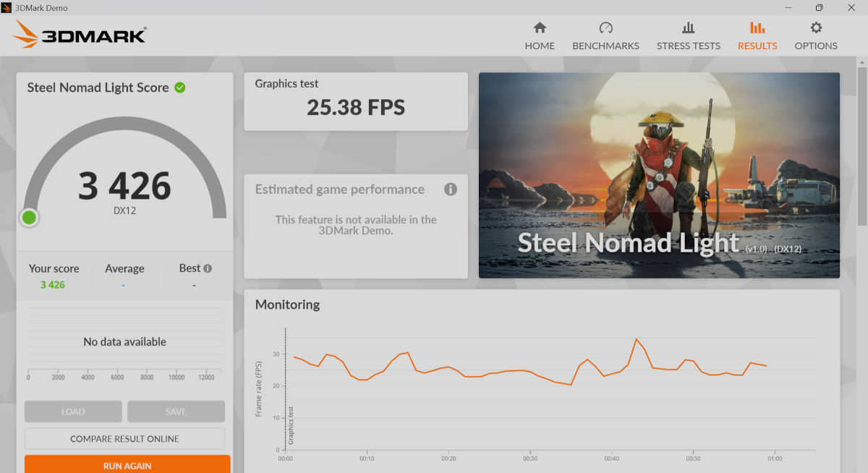The height and width of the screenshot is (473, 868).
Task: Click the 3DMark Demo title bar app icon
Action: [x=7, y=7]
